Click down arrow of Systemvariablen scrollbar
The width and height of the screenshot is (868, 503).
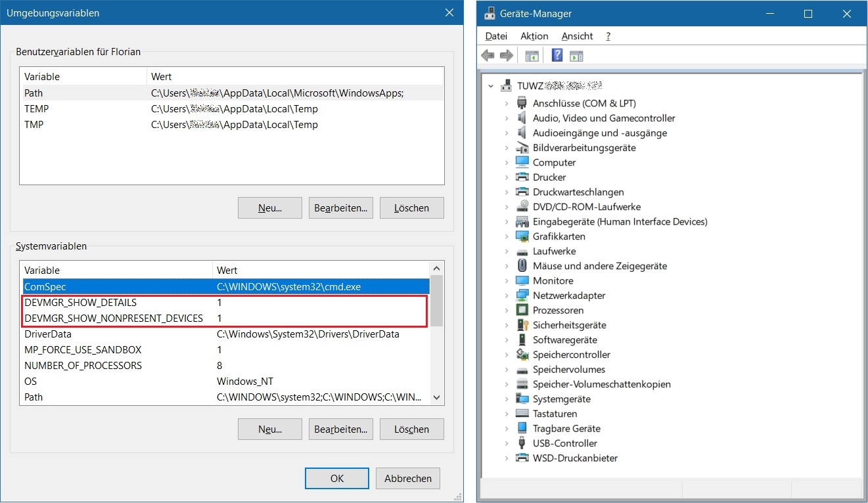(436, 397)
